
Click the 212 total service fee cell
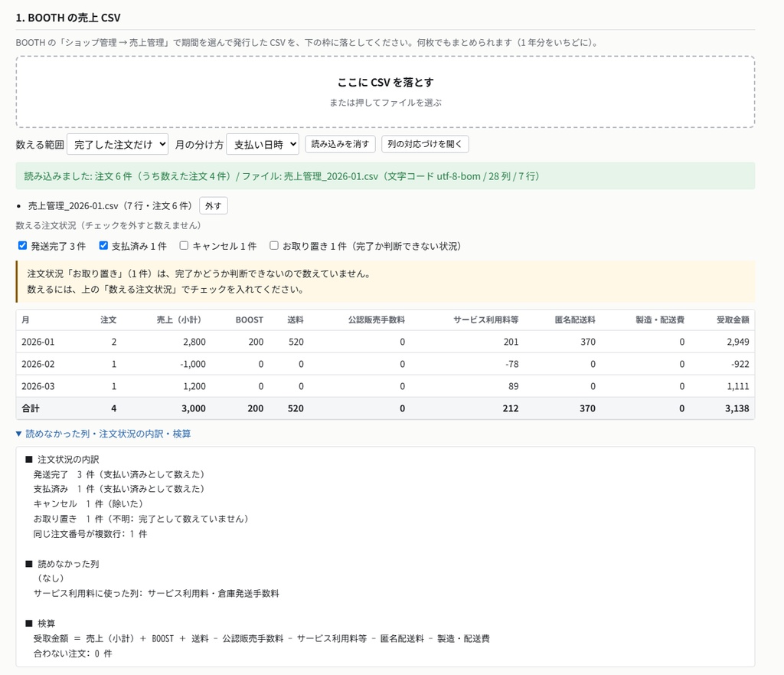coord(511,408)
